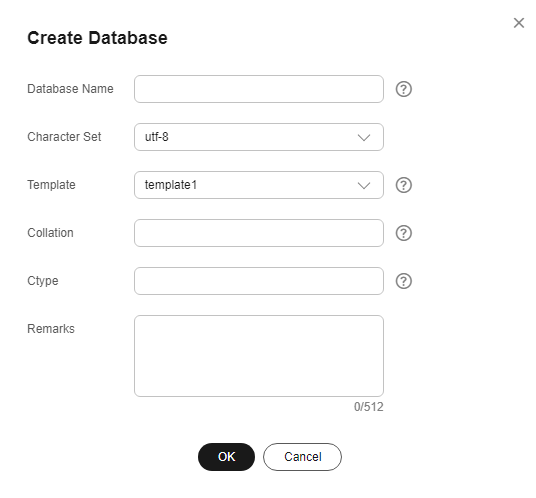Open help tooltip beside Database Name field
The image size is (536, 498).
click(x=403, y=89)
